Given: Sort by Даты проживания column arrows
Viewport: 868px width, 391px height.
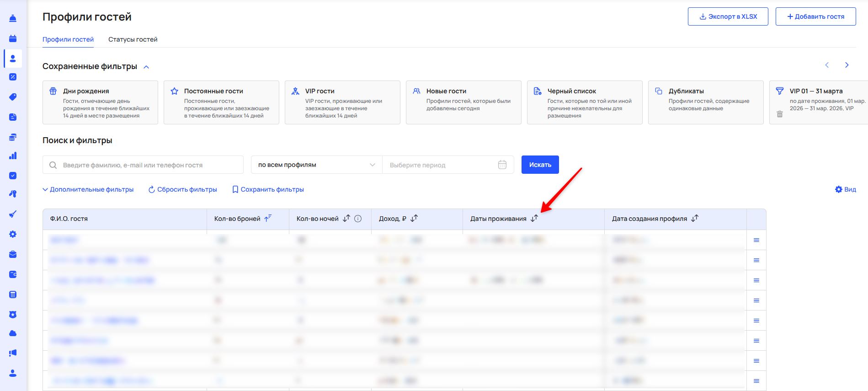Looking at the screenshot, I should [534, 219].
